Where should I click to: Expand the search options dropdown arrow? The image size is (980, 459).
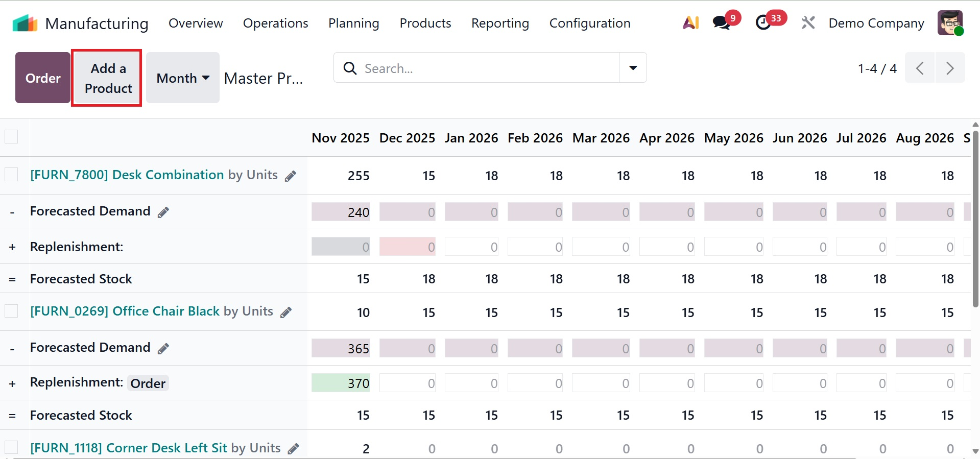633,68
